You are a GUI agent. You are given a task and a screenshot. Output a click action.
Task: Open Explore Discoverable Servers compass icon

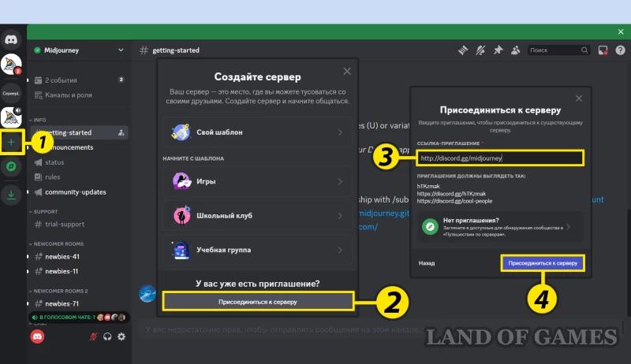pos(11,166)
